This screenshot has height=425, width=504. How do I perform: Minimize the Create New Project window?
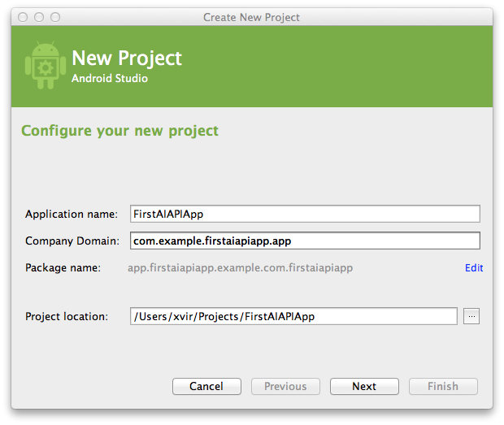(39, 17)
